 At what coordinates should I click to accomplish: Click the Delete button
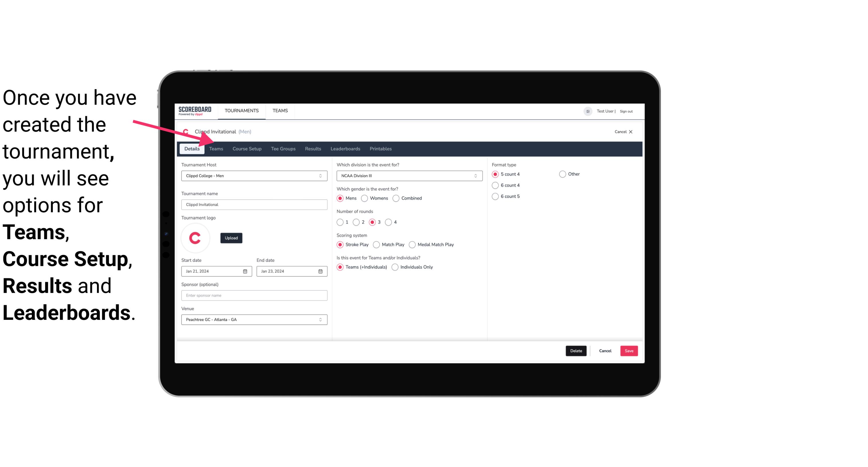coord(576,351)
